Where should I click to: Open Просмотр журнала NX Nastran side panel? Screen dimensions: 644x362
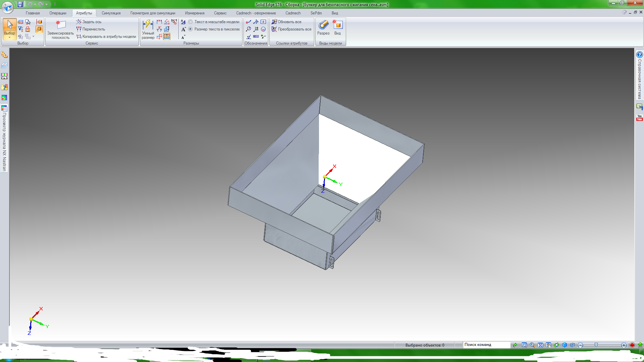point(4,138)
